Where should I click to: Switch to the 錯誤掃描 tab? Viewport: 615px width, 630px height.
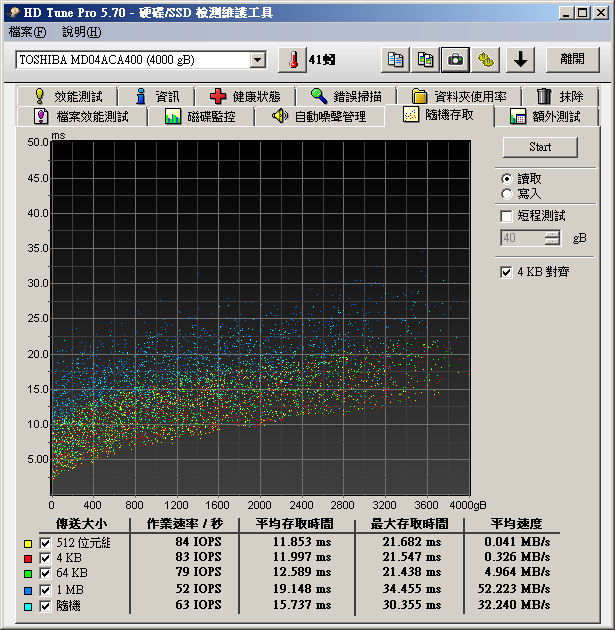(346, 96)
